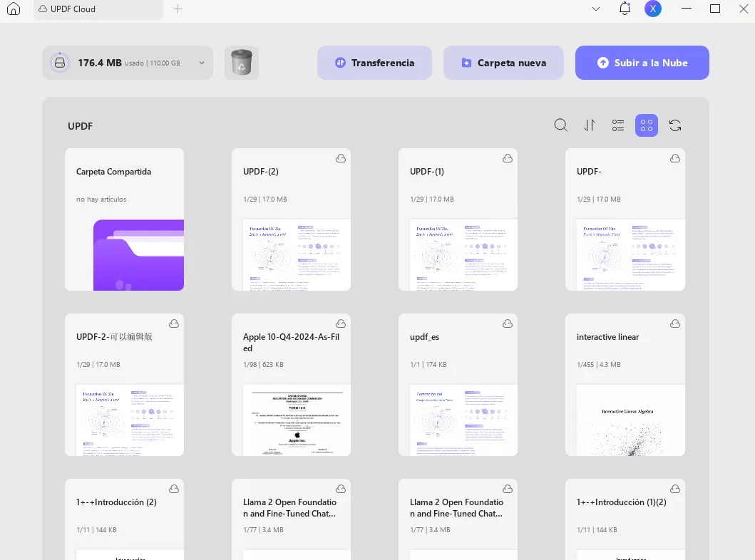Open the notifications bell
The image size is (755, 560).
625,9
